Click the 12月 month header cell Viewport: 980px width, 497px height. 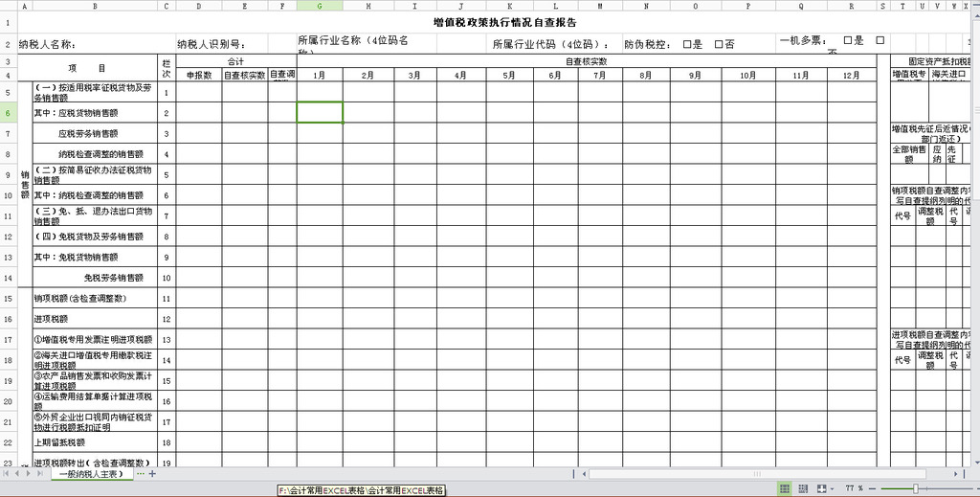pos(851,75)
